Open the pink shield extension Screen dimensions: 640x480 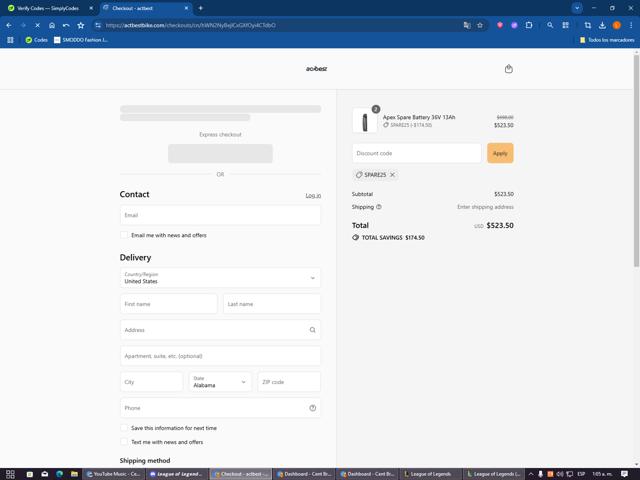coord(500,25)
